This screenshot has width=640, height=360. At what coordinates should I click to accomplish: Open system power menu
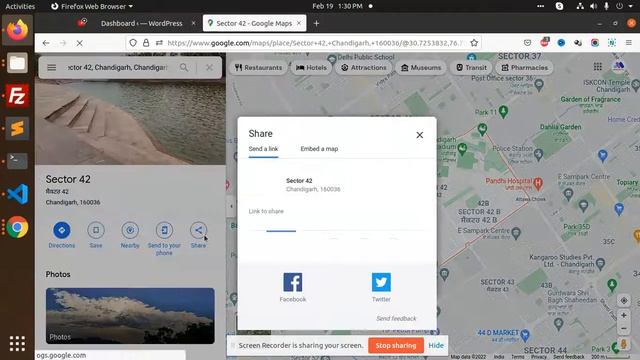click(624, 6)
